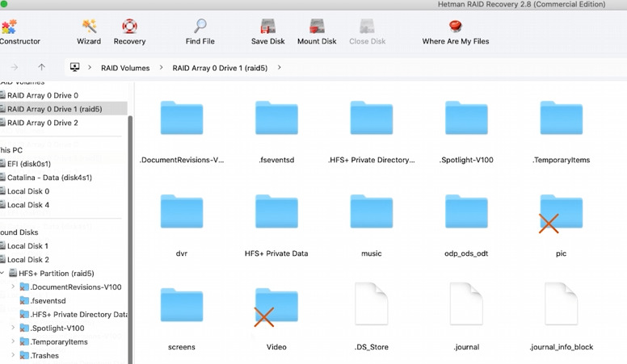Select the dvr folder
The image size is (627, 364).
[182, 211]
